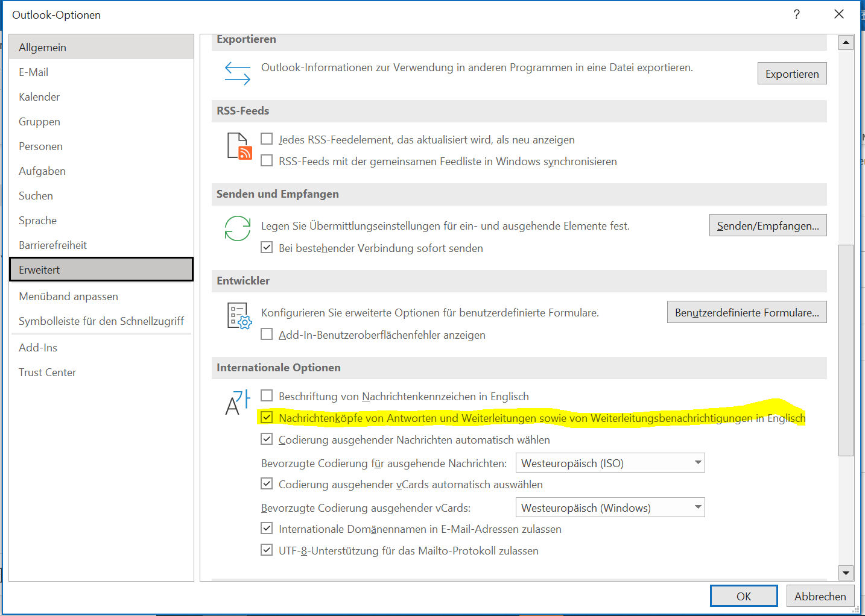Open Barrierefreiheit options

click(x=101, y=245)
